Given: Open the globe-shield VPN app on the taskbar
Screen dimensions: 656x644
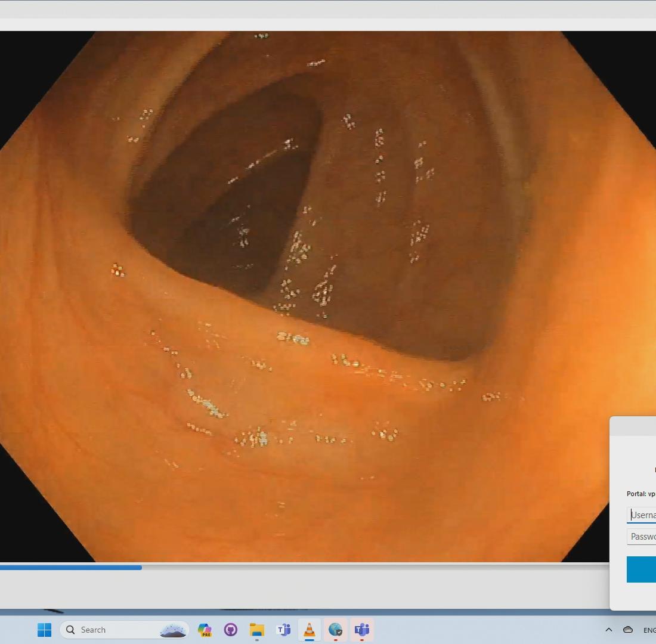Looking at the screenshot, I should (336, 630).
